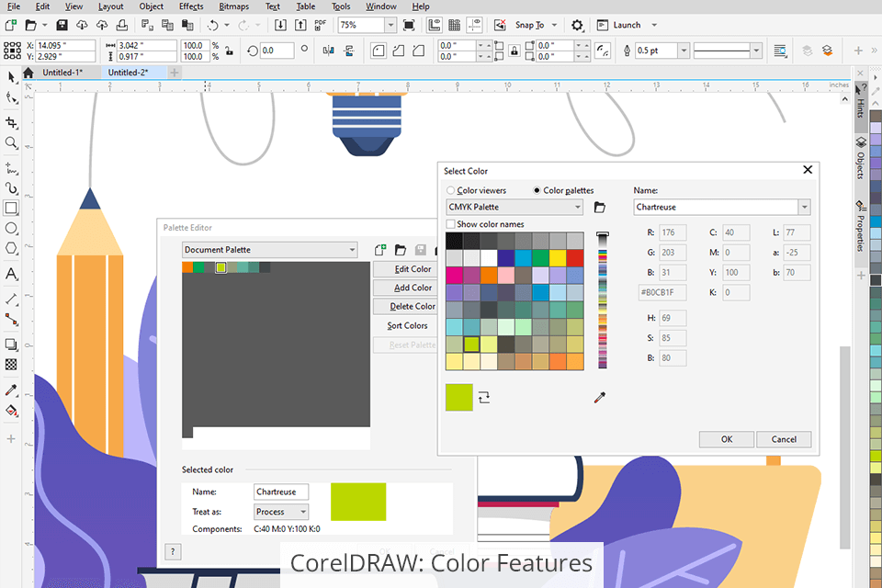Viewport: 882px width, 588px height.
Task: Select the Rectangle tool
Action: [11, 208]
